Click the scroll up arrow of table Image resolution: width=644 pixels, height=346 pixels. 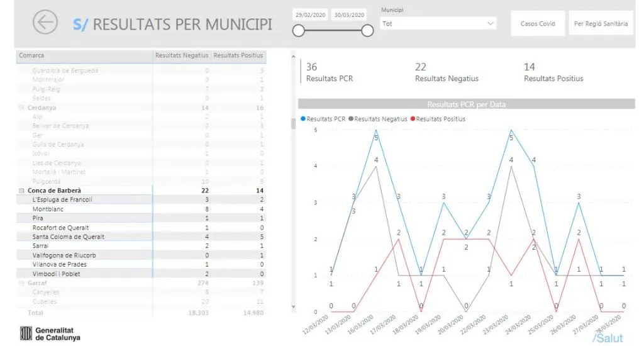[293, 57]
